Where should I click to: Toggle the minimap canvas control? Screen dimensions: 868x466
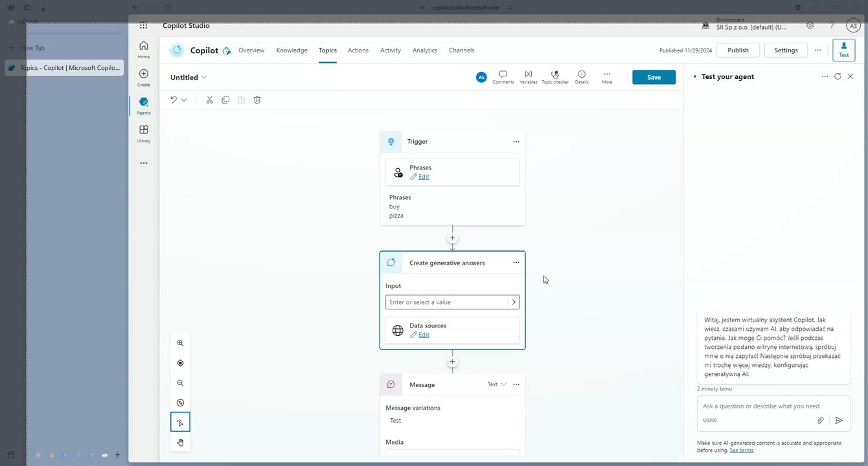pyautogui.click(x=180, y=403)
